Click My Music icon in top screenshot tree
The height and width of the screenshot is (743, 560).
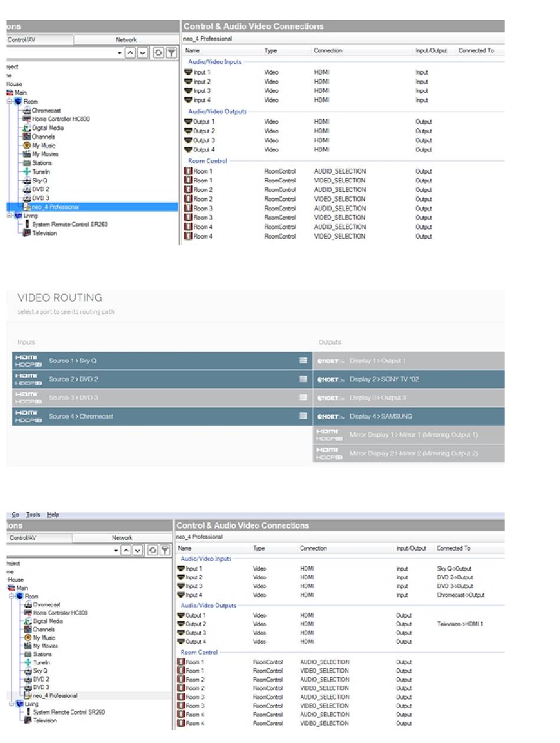pos(27,146)
